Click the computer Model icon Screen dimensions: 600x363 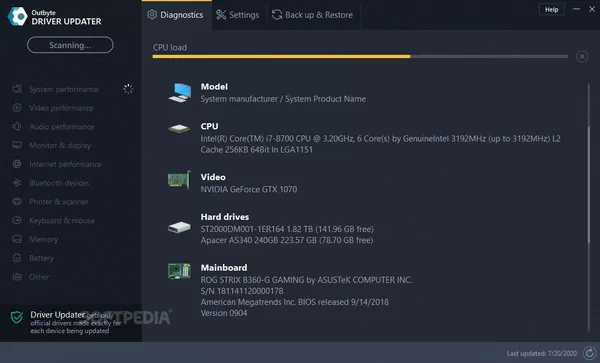pos(179,93)
